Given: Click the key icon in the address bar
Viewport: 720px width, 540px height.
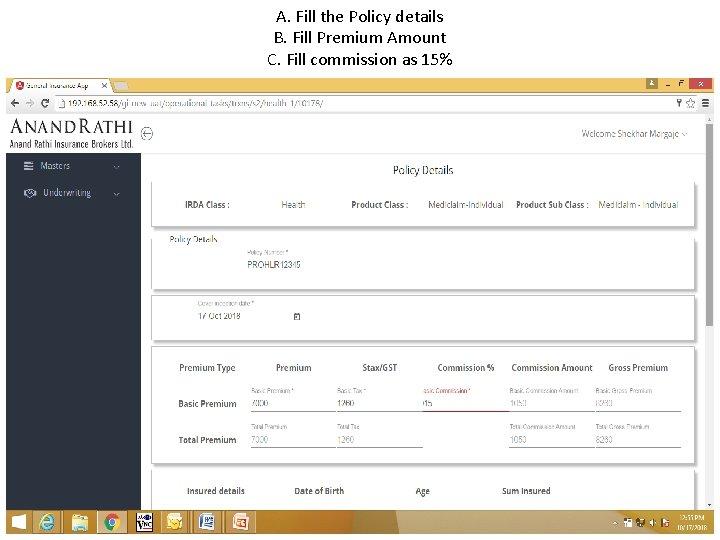Looking at the screenshot, I should pos(679,103).
